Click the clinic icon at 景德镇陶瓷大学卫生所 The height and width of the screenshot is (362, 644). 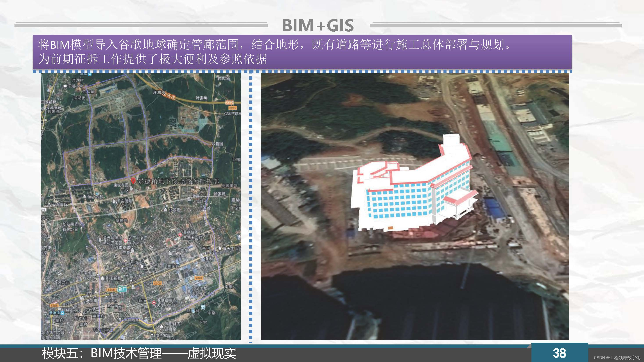[154, 303]
